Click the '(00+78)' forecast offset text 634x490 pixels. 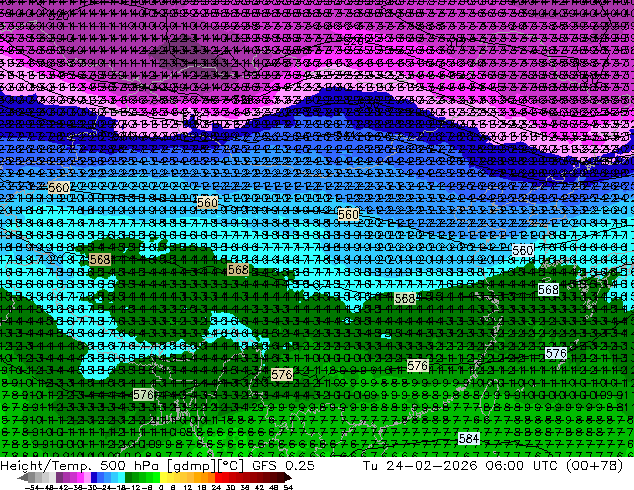[594, 466]
